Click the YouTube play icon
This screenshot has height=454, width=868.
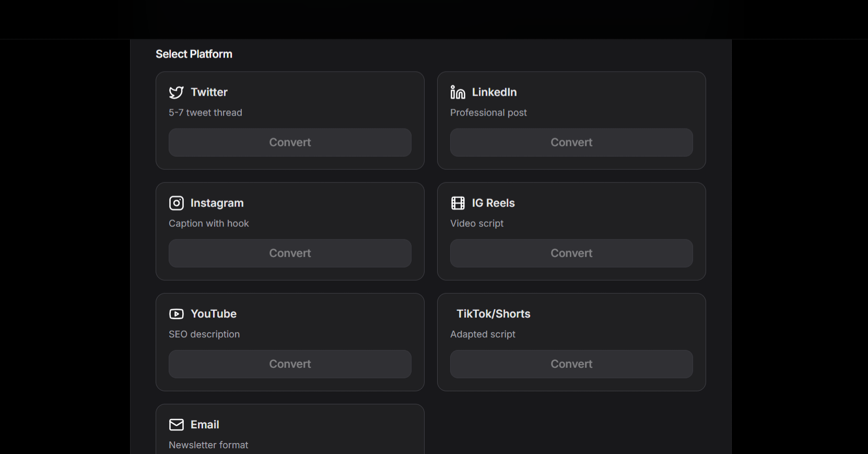pyautogui.click(x=176, y=314)
